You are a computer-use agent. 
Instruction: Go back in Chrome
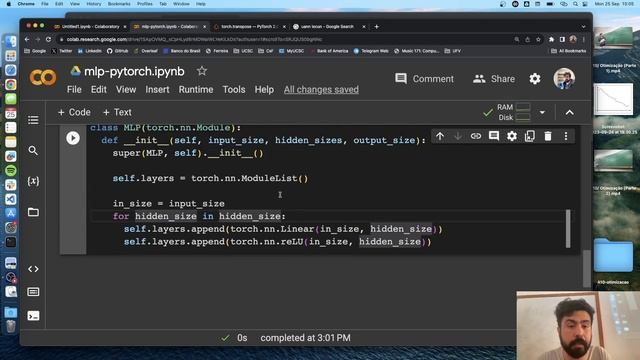[x=27, y=39]
